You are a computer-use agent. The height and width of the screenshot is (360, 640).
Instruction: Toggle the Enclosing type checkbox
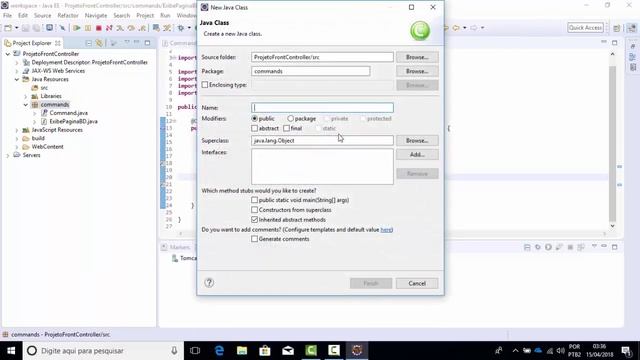pos(205,85)
